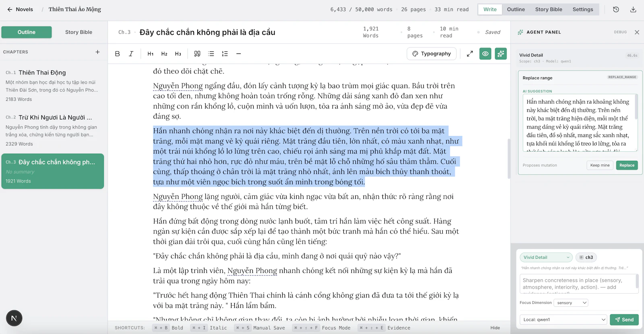Select chapter 3 in the sidebar
The height and width of the screenshot is (334, 644).
tap(53, 171)
